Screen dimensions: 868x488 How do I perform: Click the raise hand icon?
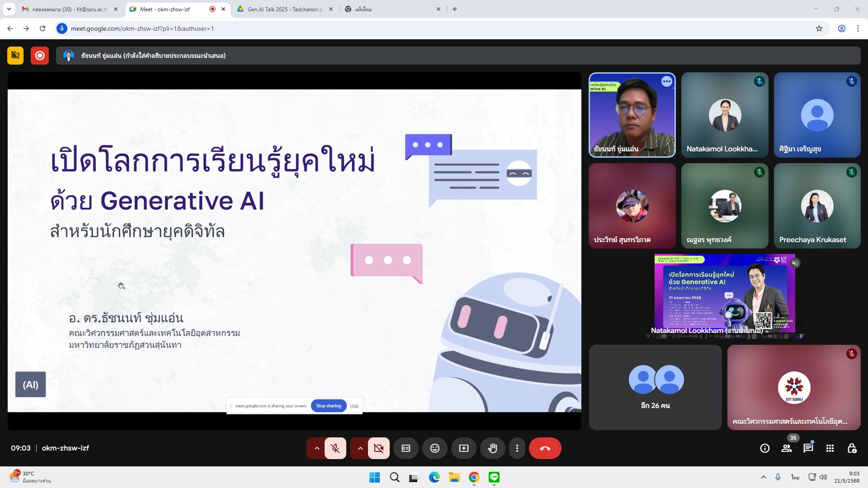[492, 448]
